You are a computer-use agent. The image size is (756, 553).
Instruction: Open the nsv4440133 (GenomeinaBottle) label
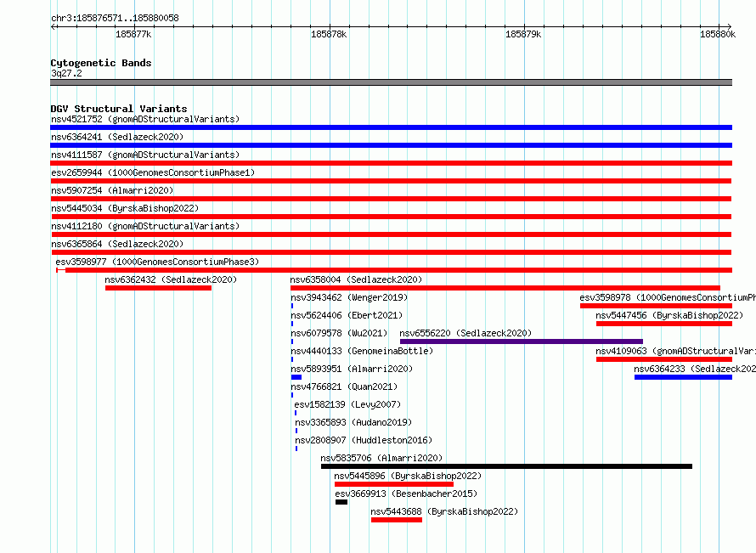click(x=362, y=351)
